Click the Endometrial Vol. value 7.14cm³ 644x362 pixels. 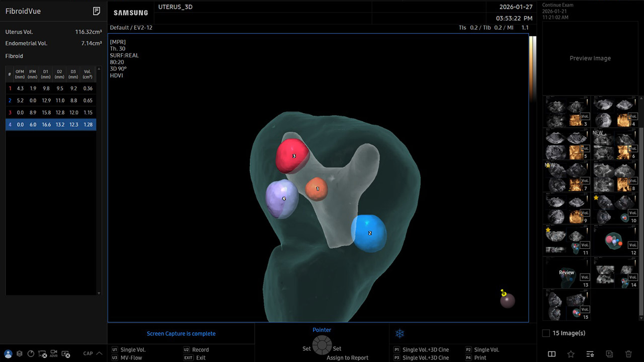(x=92, y=43)
